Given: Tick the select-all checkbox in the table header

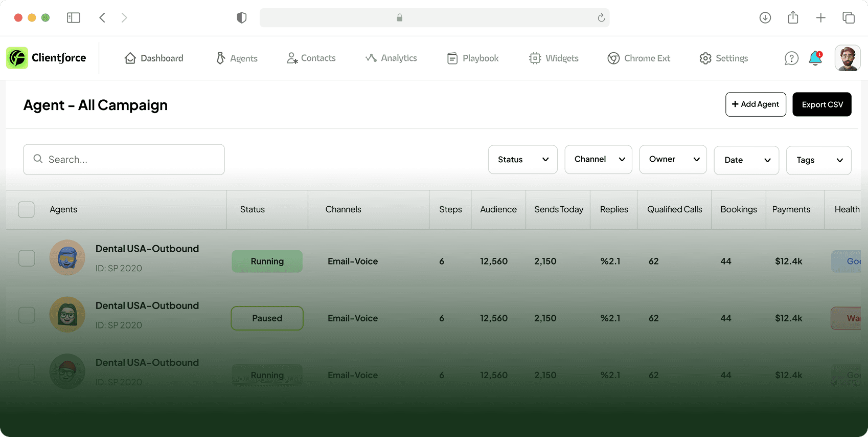Looking at the screenshot, I should click(27, 209).
